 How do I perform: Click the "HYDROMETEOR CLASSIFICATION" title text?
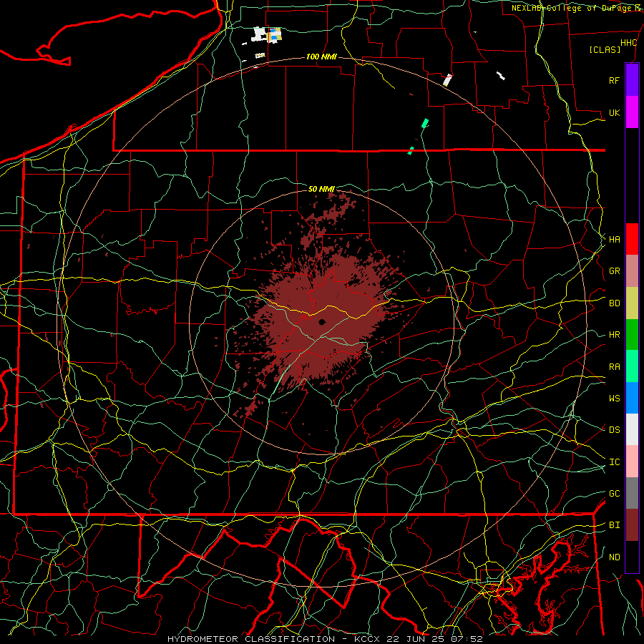point(251,639)
